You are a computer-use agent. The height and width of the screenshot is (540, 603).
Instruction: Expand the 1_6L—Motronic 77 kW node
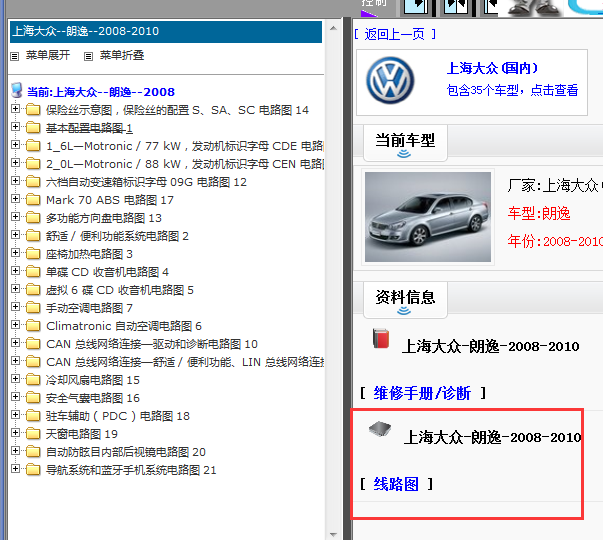point(15,145)
